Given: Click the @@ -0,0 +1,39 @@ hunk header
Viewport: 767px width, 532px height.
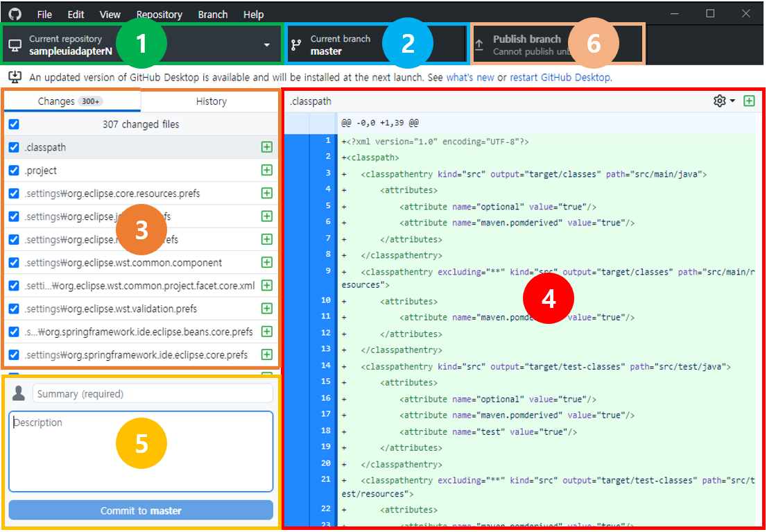Looking at the screenshot, I should pos(380,123).
